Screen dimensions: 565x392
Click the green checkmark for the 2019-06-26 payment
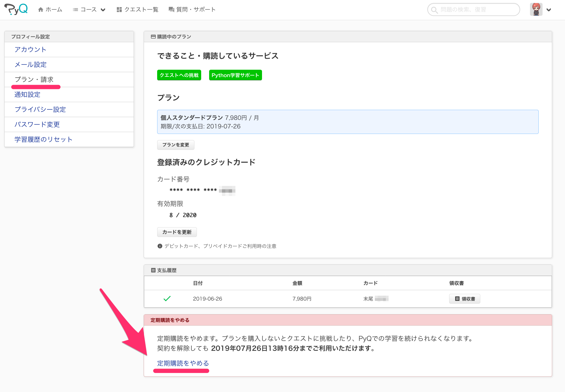[x=167, y=299]
